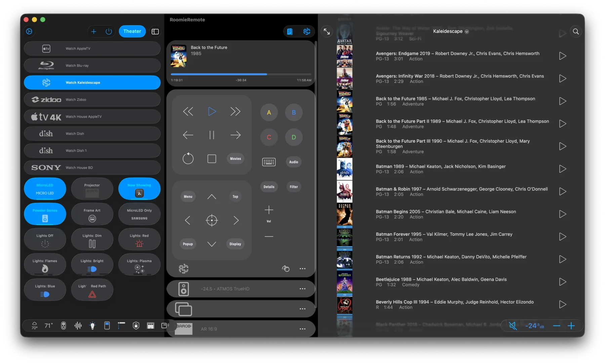Click the Filter button
605x364 pixels.
(x=294, y=187)
